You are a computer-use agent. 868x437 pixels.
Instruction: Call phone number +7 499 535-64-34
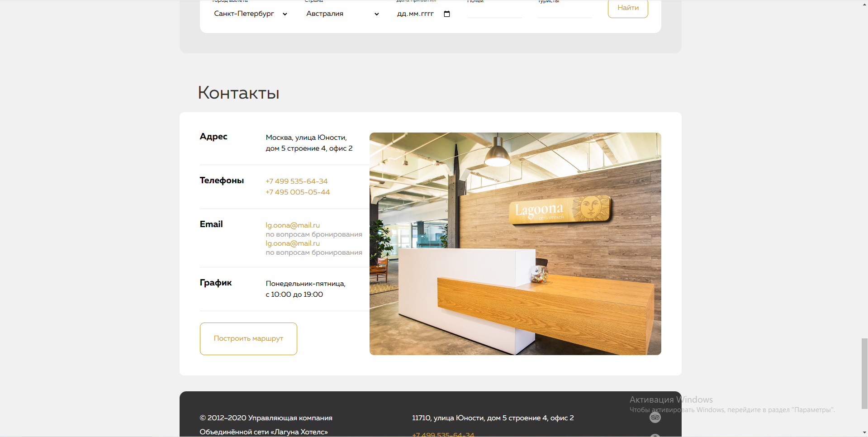(x=296, y=181)
